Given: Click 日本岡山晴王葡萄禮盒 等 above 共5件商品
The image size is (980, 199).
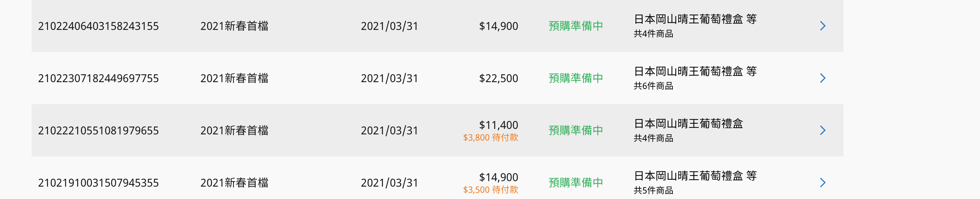Looking at the screenshot, I should 695,176.
